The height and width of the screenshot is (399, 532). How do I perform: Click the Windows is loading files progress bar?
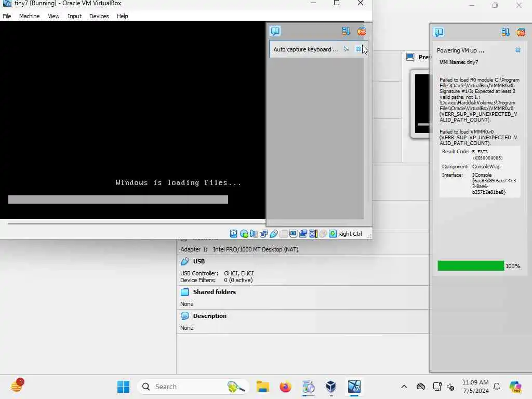click(x=118, y=199)
